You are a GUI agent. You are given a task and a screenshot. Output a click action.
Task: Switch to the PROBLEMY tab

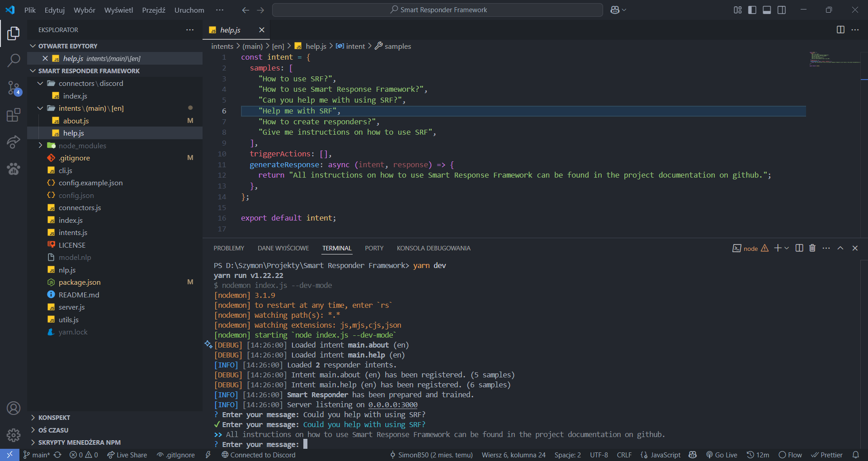(x=229, y=248)
